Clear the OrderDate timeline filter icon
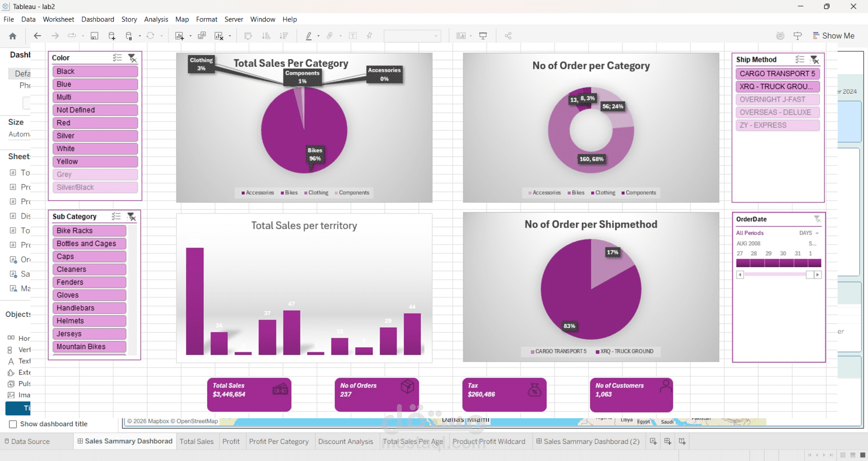Image resolution: width=868 pixels, height=461 pixels. (817, 219)
